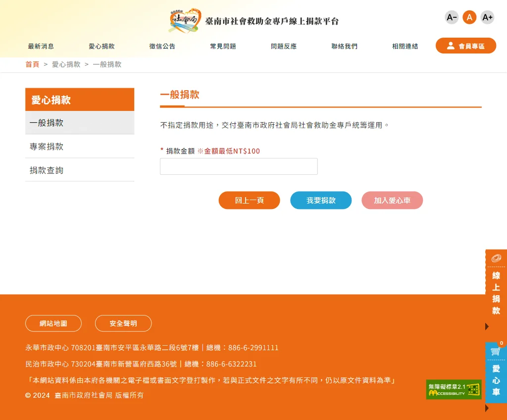Click the shopping cart icon
The image size is (507, 420).
[x=495, y=351]
